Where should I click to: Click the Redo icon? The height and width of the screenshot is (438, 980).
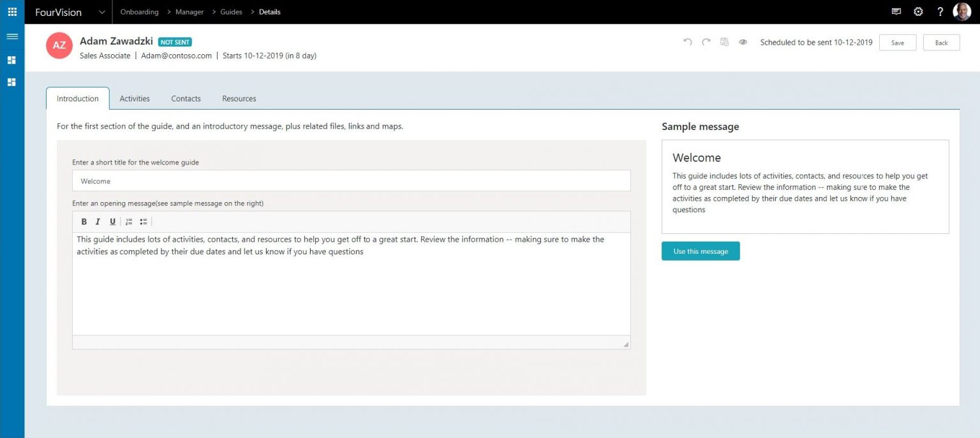pos(706,41)
